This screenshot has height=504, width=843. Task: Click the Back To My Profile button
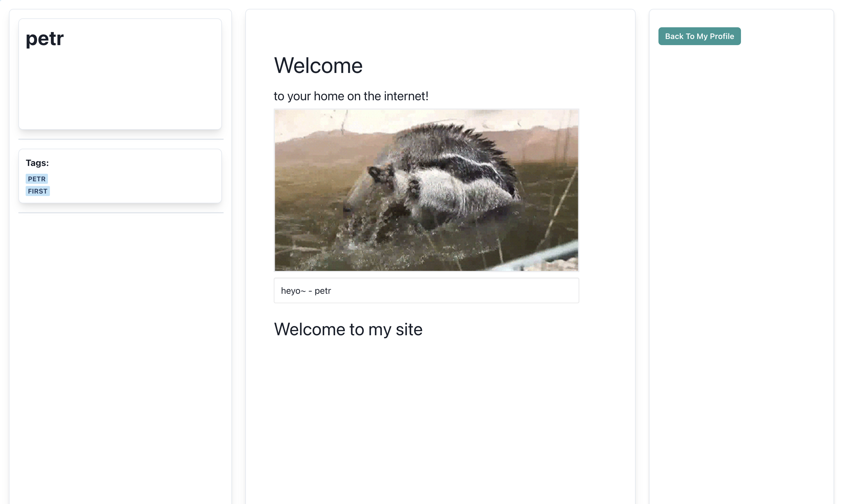point(699,36)
